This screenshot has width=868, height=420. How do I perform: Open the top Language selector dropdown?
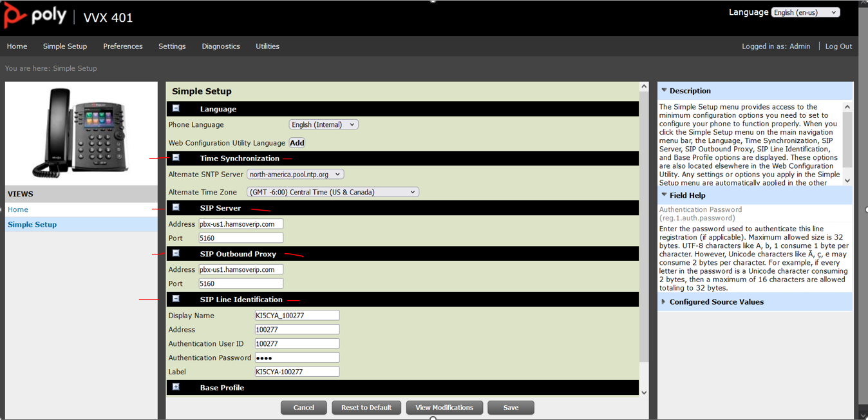(x=806, y=12)
